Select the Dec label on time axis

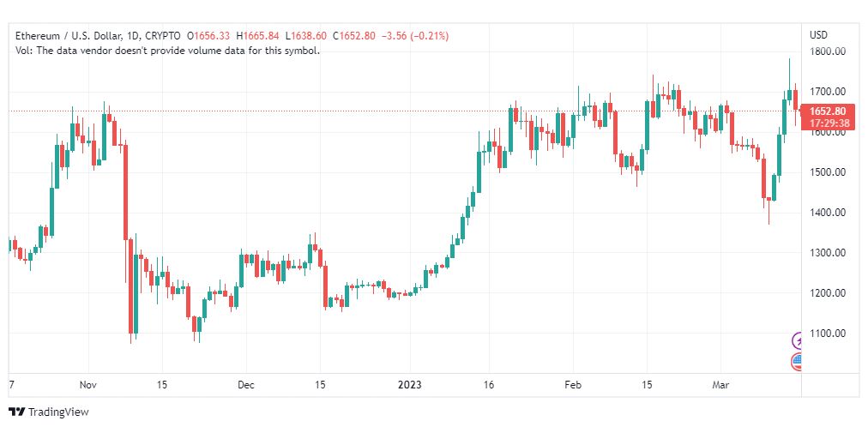[x=246, y=384]
